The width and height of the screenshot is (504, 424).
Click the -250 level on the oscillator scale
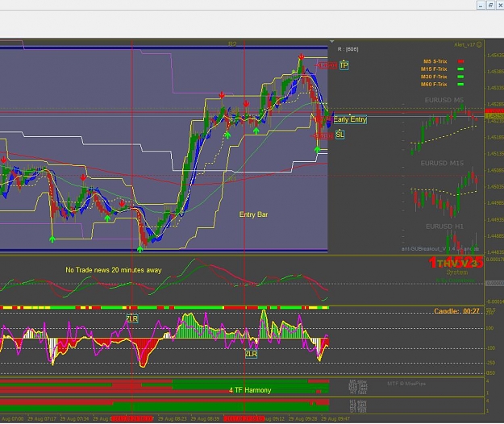tap(490, 363)
